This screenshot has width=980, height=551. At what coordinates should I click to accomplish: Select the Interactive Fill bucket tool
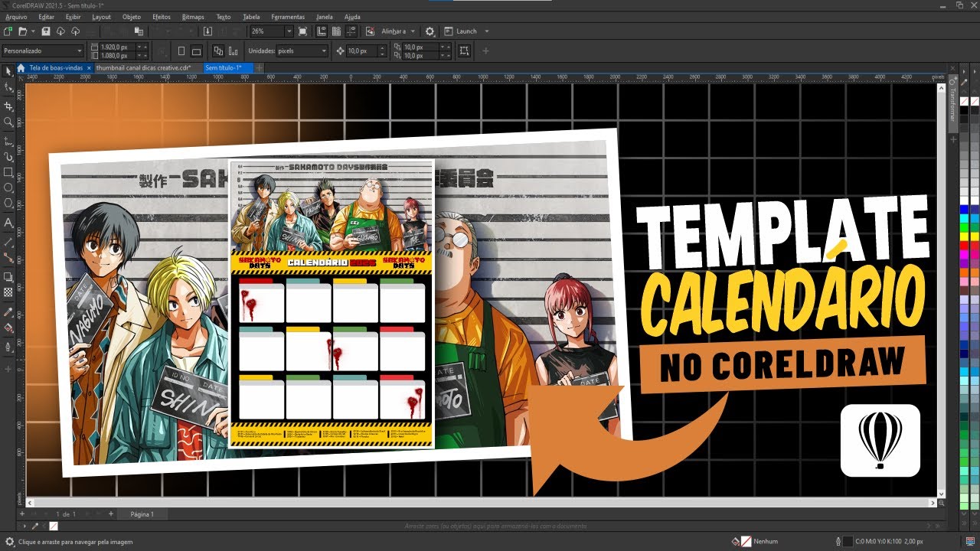pyautogui.click(x=8, y=328)
